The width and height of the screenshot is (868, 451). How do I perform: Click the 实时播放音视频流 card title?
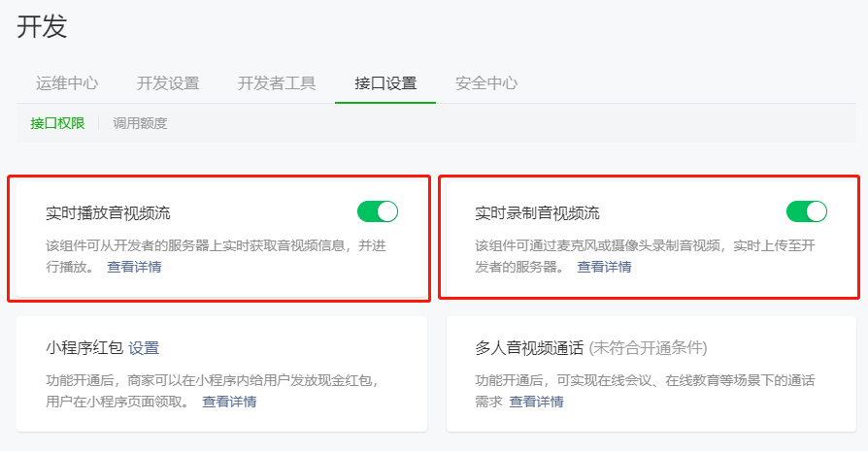coord(108,213)
